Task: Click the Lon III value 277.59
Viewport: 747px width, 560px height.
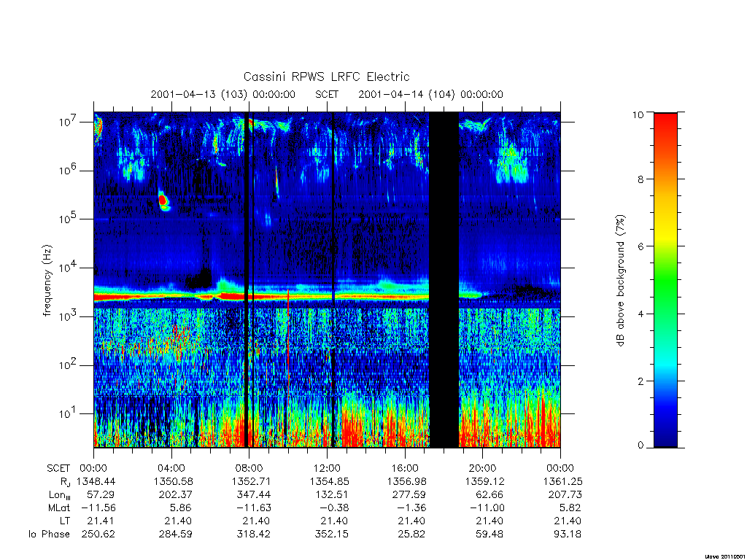Action: pos(409,495)
